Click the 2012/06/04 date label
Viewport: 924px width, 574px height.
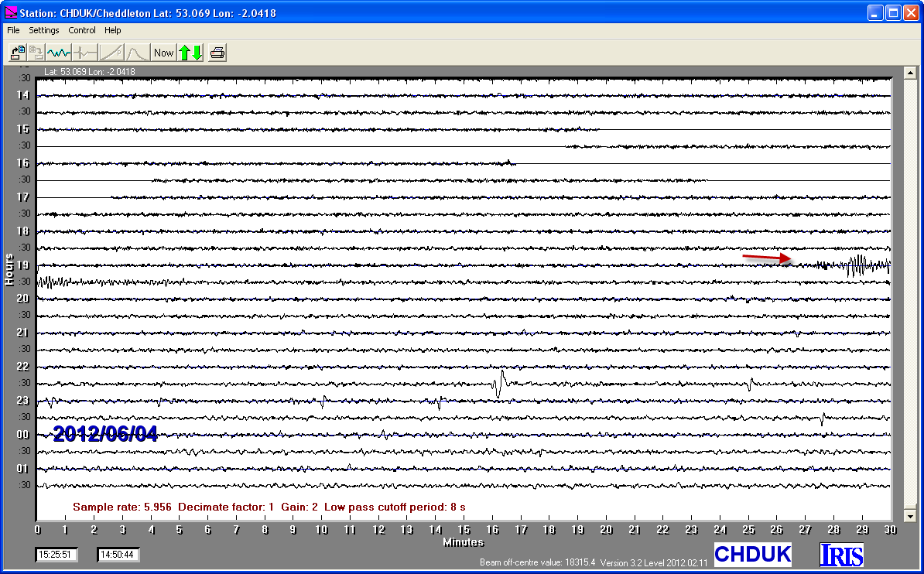tap(105, 434)
